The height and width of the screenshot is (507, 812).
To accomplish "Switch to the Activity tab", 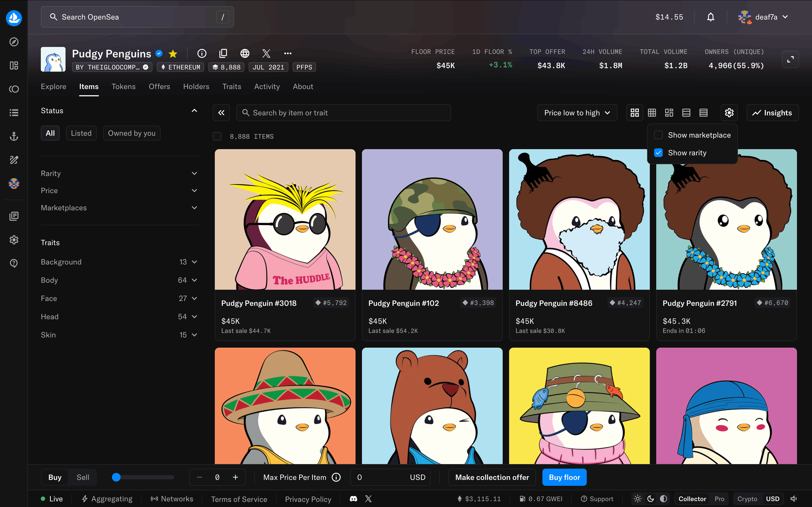I will pos(267,86).
